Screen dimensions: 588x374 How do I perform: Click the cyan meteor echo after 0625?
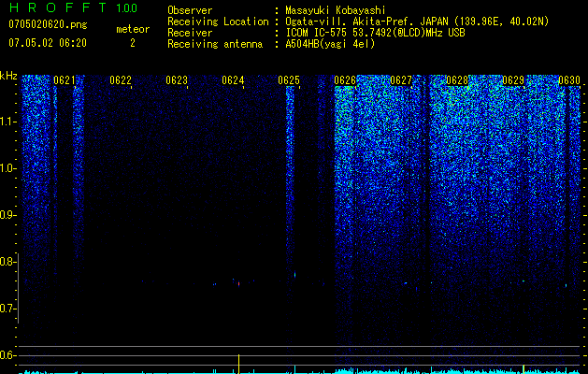pyautogui.click(x=295, y=274)
